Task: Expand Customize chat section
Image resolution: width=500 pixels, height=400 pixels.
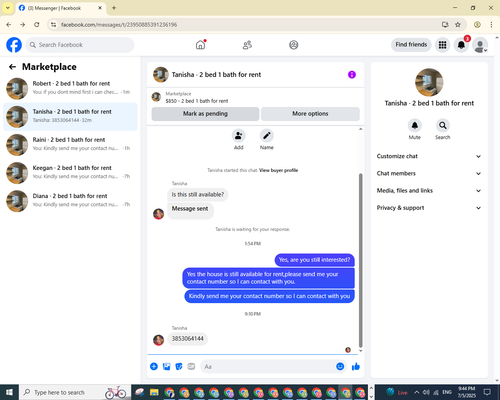Action: point(429,156)
